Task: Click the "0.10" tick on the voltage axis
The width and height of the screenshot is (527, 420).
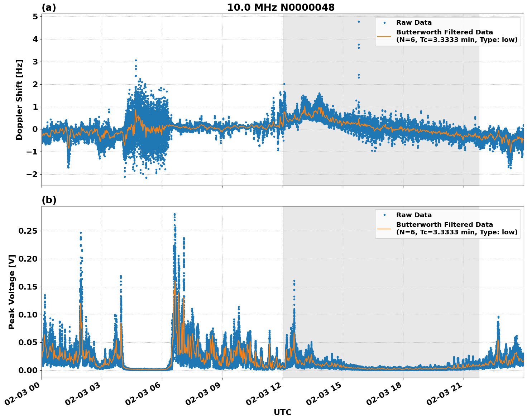Action: pos(28,315)
